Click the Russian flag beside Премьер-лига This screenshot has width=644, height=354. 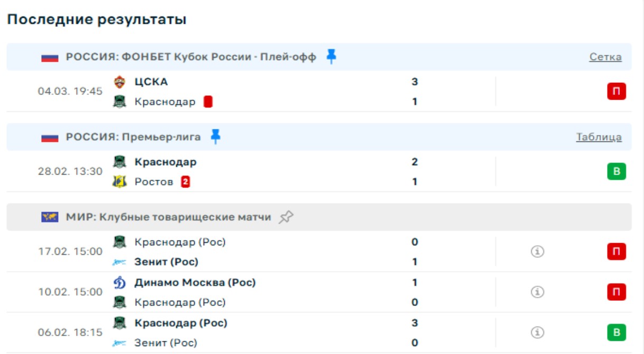click(x=50, y=137)
